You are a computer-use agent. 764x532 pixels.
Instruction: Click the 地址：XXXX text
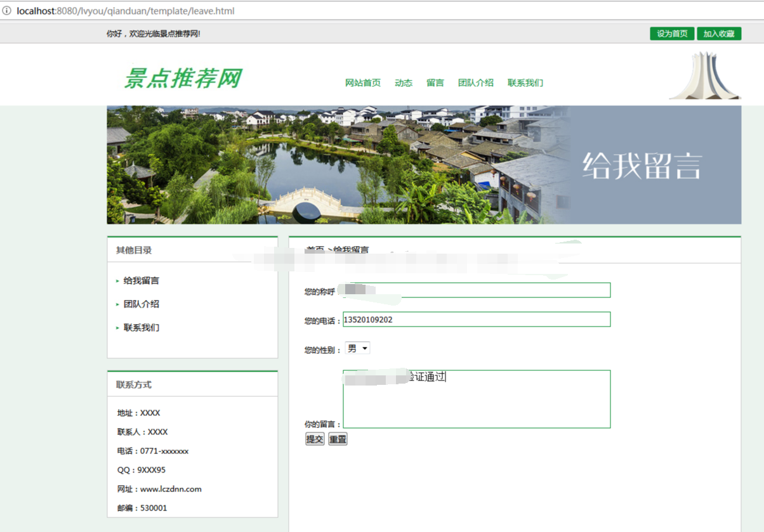tap(139, 413)
